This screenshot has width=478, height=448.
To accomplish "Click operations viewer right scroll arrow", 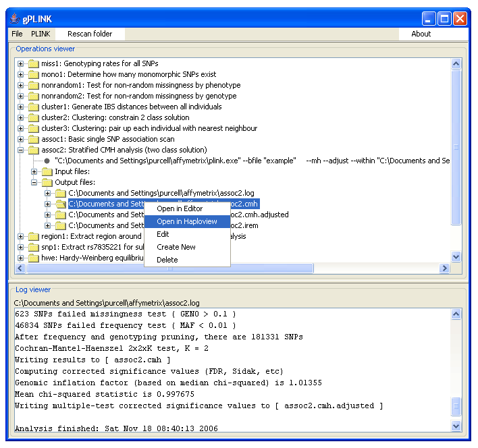I will point(444,269).
